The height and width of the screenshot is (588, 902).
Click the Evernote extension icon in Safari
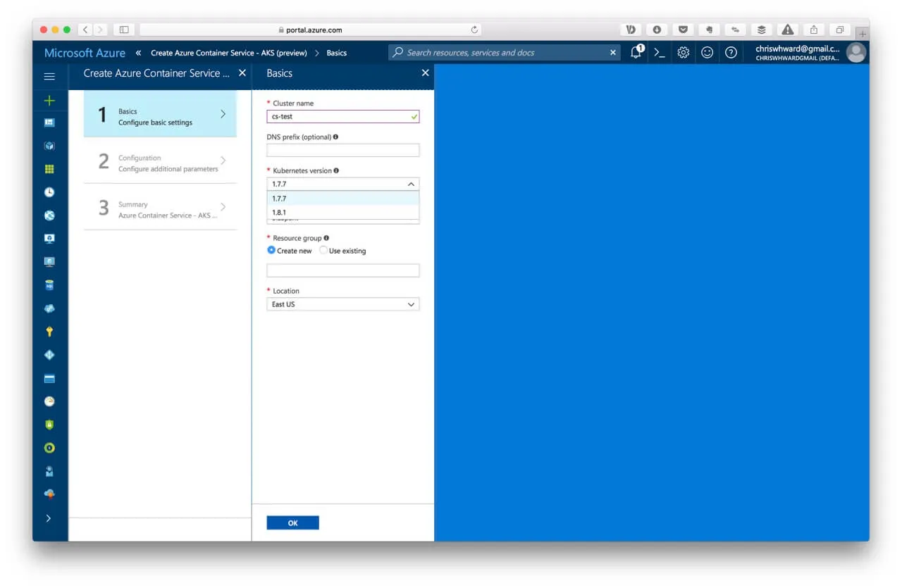click(x=709, y=30)
